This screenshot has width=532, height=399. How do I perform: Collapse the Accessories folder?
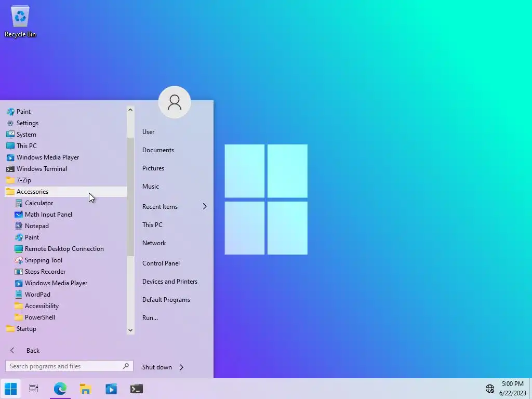[66, 192]
